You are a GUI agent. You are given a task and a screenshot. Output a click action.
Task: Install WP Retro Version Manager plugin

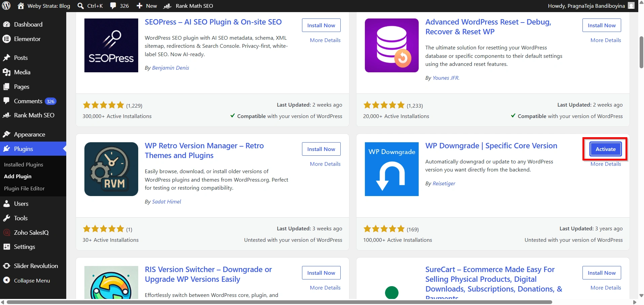[x=321, y=149]
